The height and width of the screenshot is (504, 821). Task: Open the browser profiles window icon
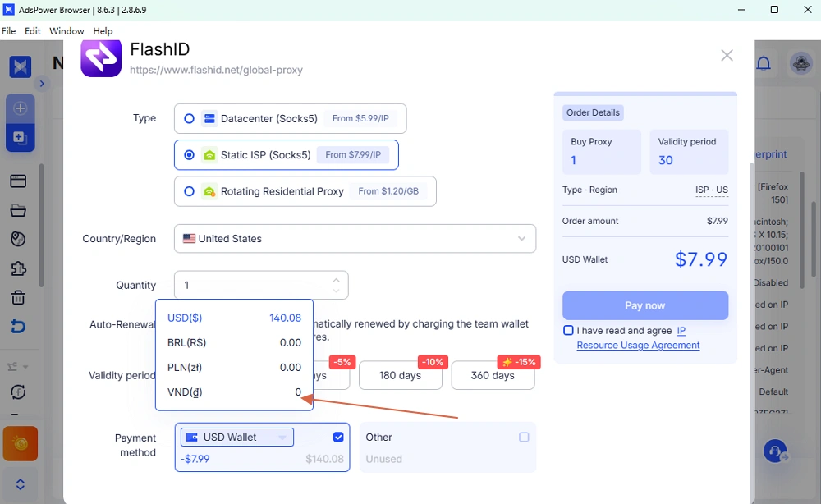18,181
